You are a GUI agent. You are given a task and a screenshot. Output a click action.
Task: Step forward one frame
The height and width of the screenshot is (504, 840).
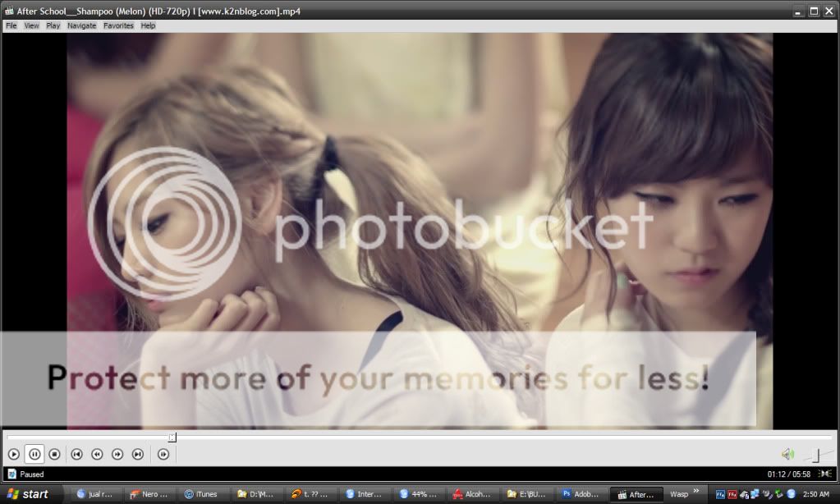(163, 454)
